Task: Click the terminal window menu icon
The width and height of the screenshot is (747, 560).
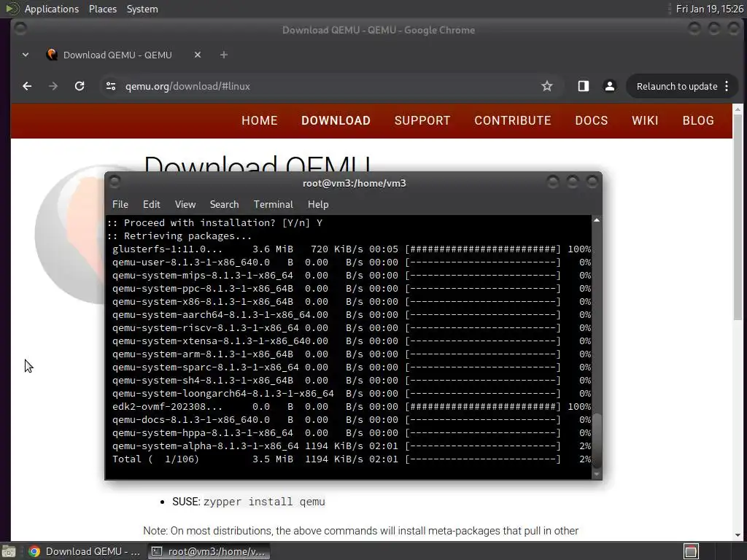Action: tap(115, 182)
